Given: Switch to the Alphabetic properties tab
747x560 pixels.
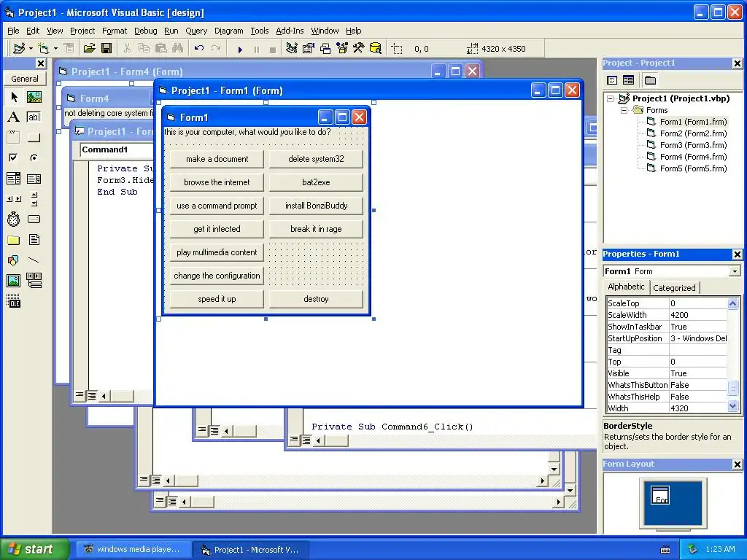Looking at the screenshot, I should [626, 287].
